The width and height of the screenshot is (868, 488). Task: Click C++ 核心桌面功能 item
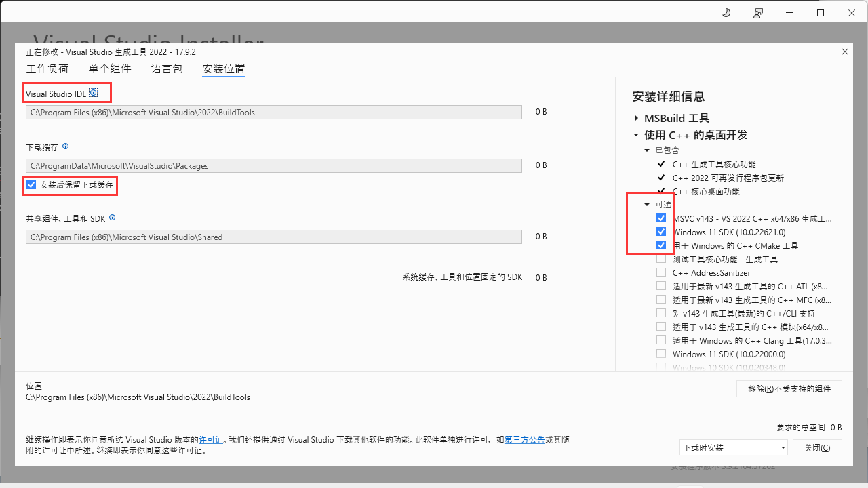tap(706, 191)
